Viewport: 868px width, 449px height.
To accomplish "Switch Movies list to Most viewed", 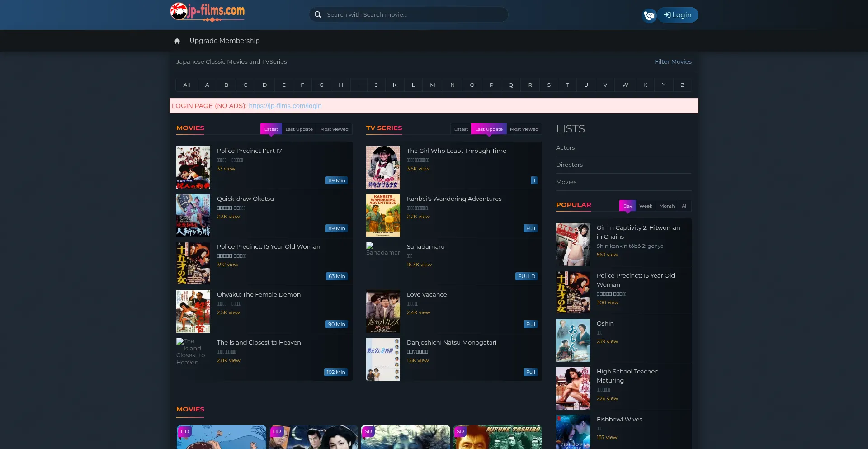I will [334, 129].
